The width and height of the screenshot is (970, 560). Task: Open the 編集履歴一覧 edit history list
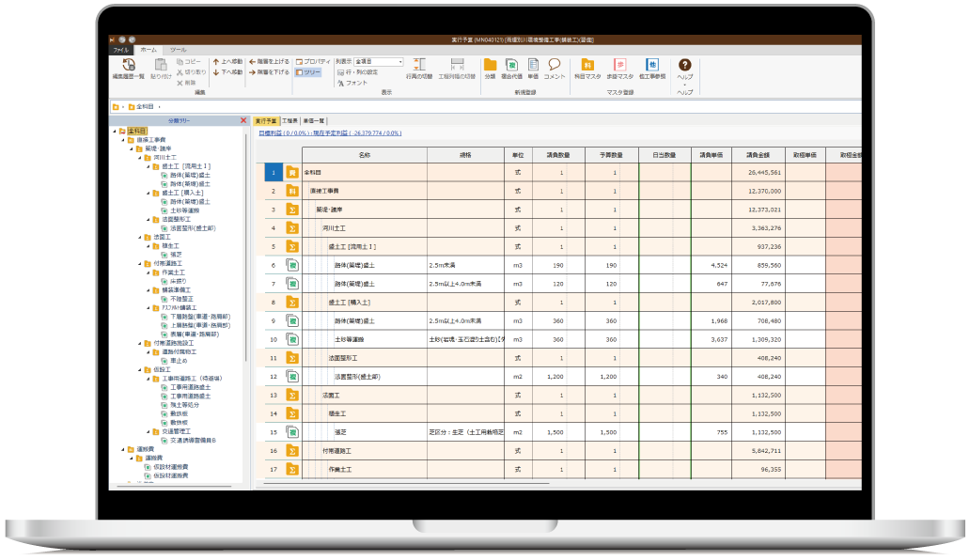(x=128, y=68)
